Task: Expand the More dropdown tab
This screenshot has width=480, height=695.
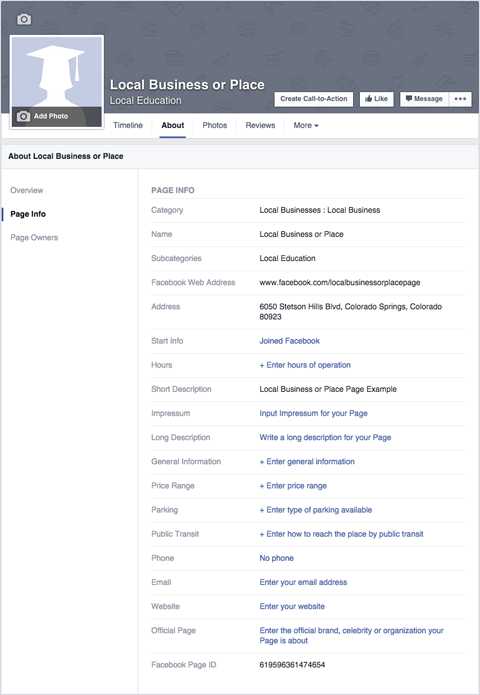Action: 306,125
